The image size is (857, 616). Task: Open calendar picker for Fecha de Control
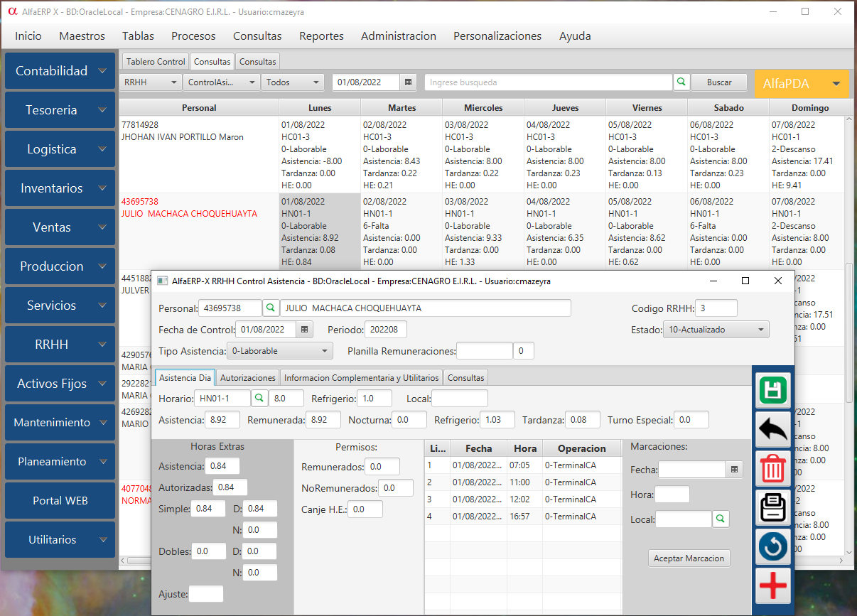pyautogui.click(x=304, y=330)
